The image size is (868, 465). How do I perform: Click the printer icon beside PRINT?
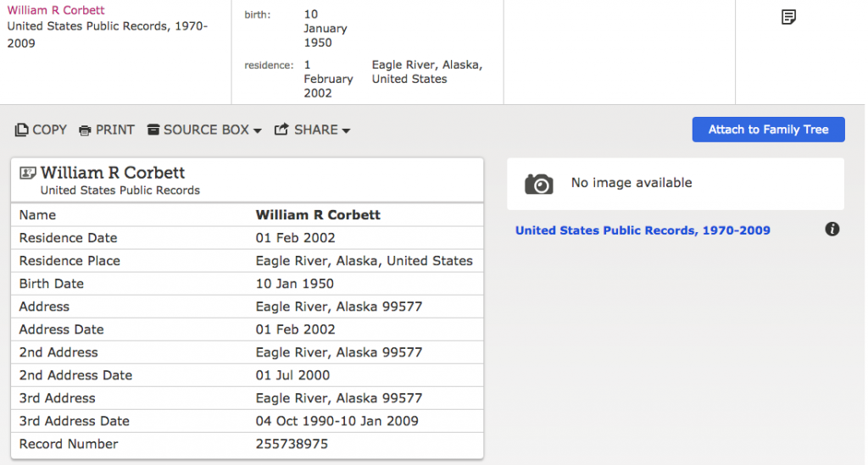pos(85,130)
